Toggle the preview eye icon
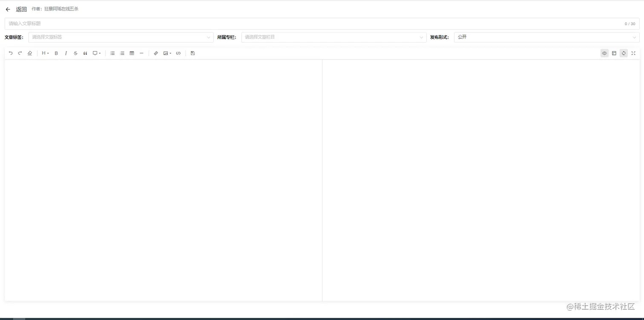The width and height of the screenshot is (644, 320). 604,53
